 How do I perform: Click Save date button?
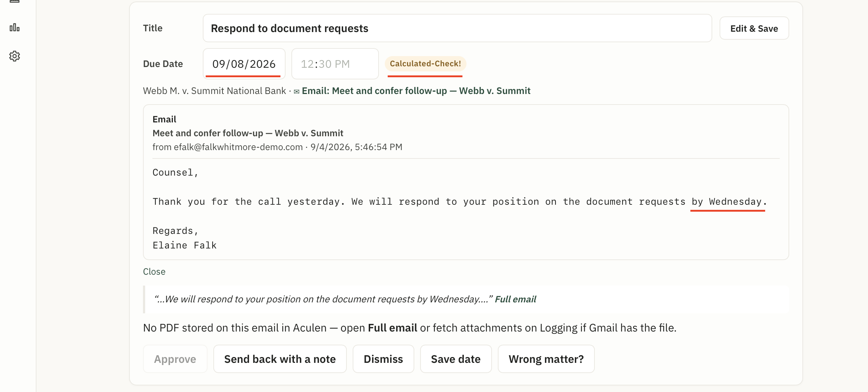click(x=456, y=359)
